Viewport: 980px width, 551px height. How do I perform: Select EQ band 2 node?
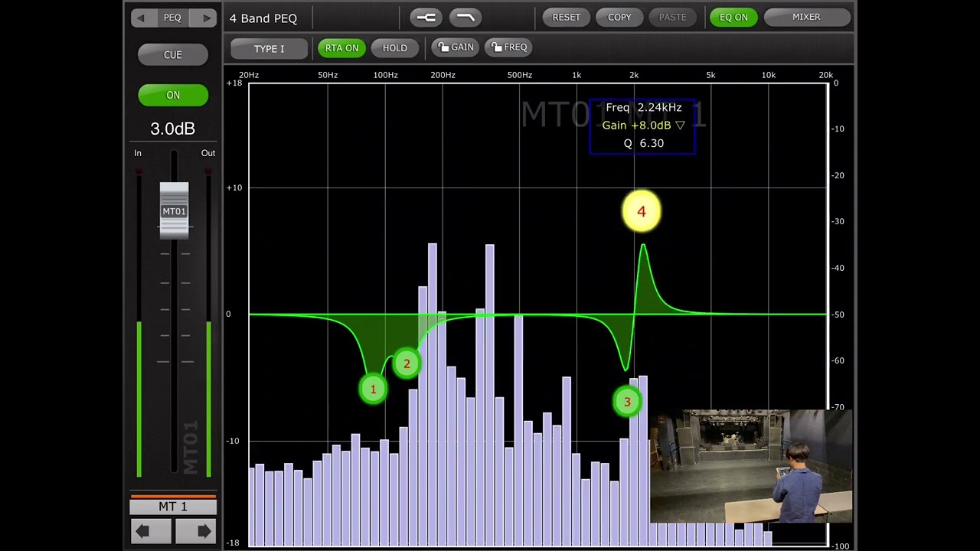tap(407, 364)
